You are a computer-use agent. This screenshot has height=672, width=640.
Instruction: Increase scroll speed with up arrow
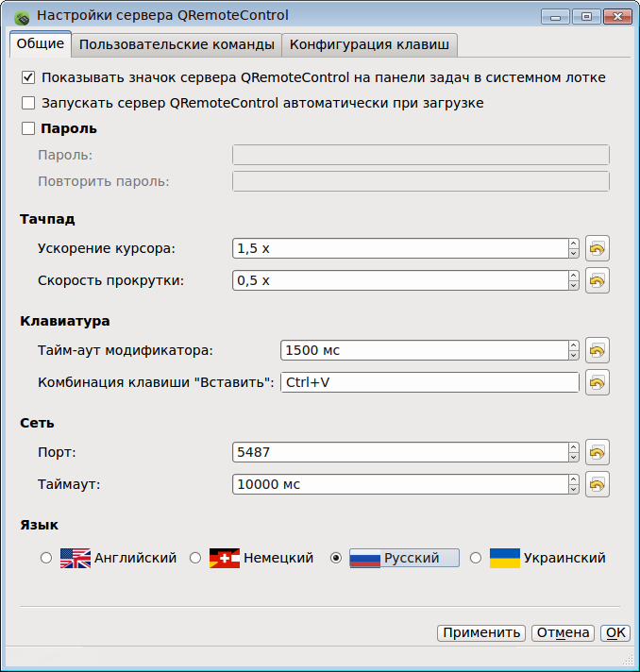point(574,276)
